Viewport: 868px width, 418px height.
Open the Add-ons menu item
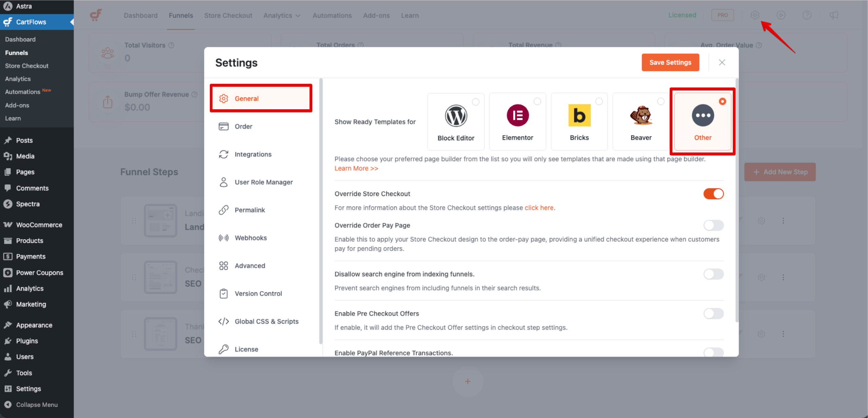[376, 15]
